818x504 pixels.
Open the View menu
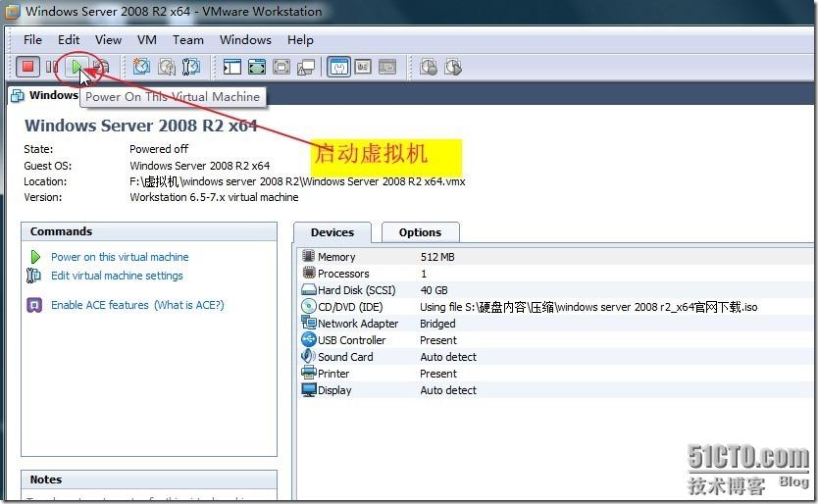click(108, 39)
